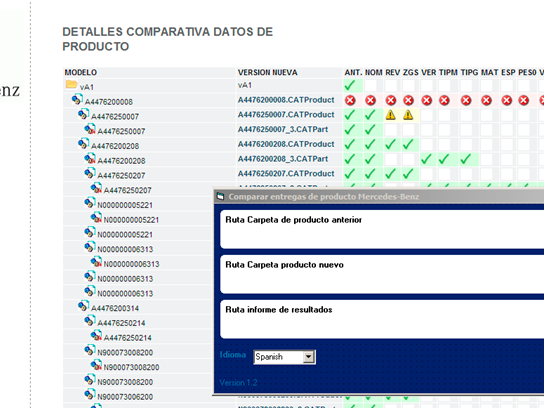Click the empty NOM cell in vA1 row
The image size is (544, 408).
pos(371,85)
